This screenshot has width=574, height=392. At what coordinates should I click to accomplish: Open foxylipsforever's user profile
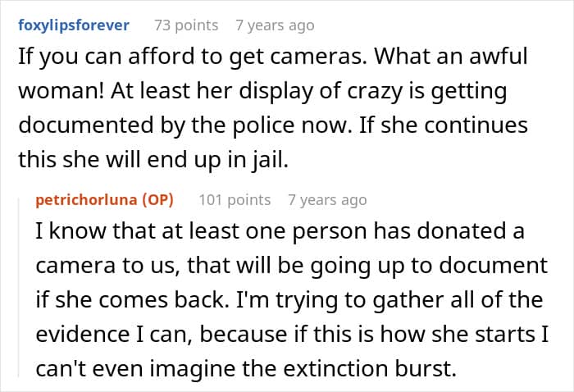[x=73, y=25]
